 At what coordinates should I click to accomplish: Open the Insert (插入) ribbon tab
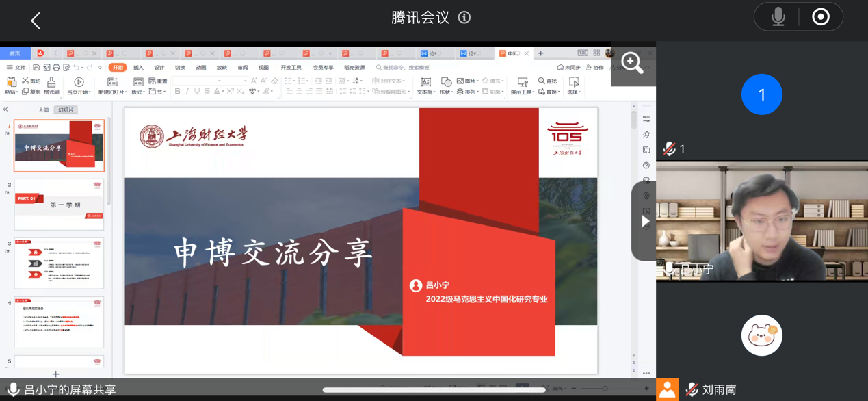pyautogui.click(x=138, y=68)
